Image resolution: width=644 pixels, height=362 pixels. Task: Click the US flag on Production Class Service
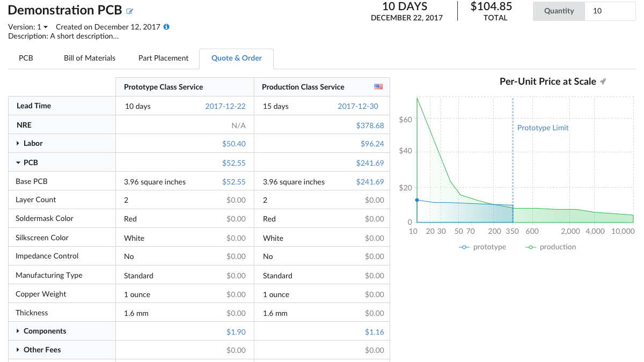pyautogui.click(x=378, y=86)
